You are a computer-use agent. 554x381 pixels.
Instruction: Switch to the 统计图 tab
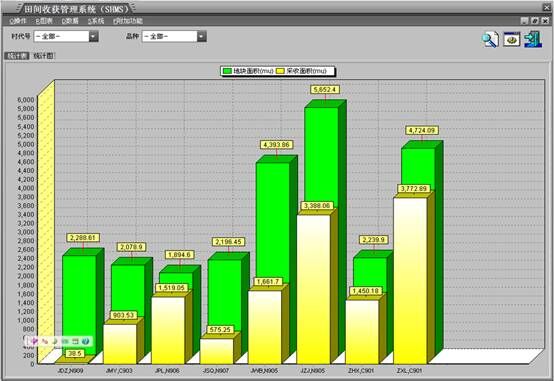(x=44, y=56)
